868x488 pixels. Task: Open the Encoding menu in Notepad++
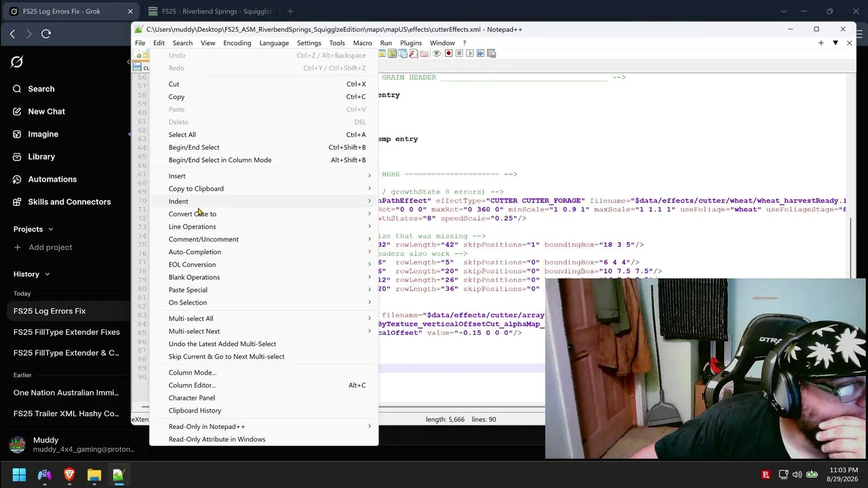point(237,43)
